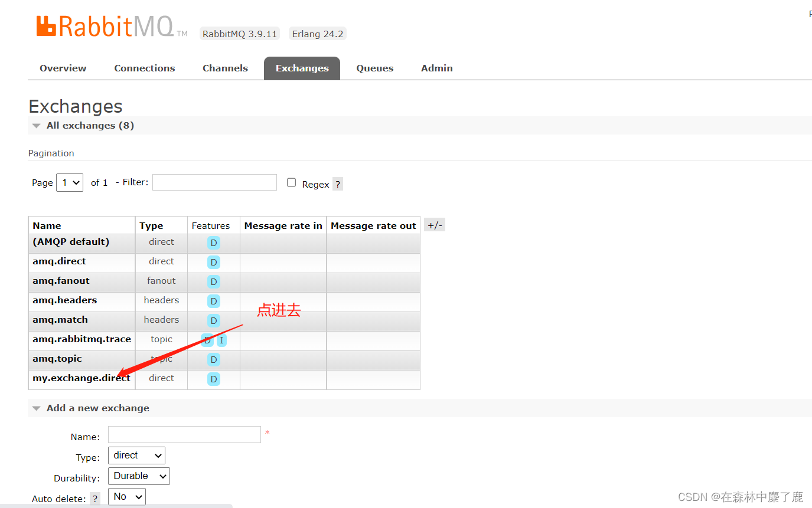Open the Overview tab
Screen dimensions: 812x508
63,68
